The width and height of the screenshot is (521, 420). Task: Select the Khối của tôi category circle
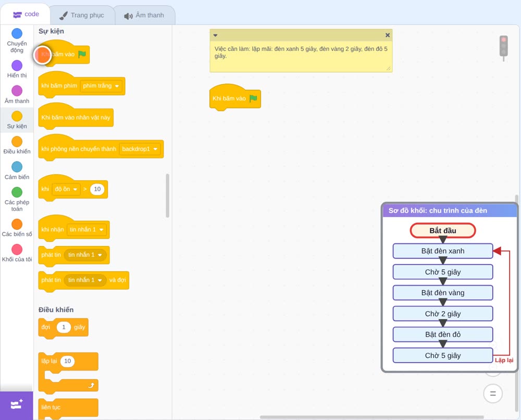(17, 249)
